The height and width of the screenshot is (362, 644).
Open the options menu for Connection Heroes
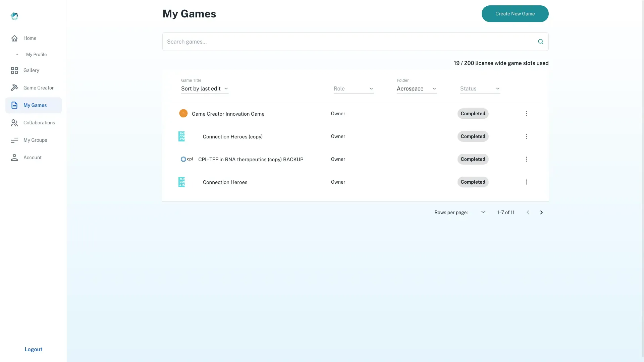526,182
